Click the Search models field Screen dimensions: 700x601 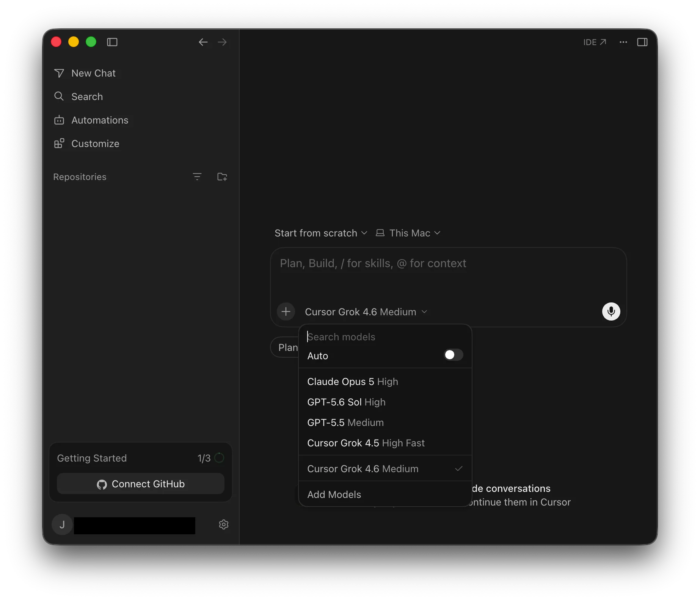(x=385, y=337)
